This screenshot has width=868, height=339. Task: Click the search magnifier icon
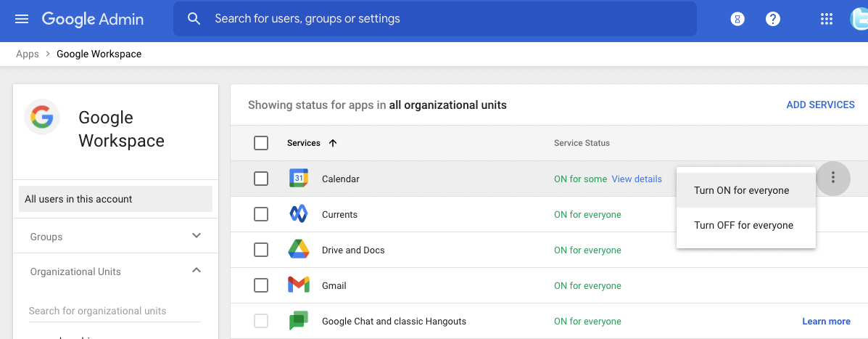point(194,19)
